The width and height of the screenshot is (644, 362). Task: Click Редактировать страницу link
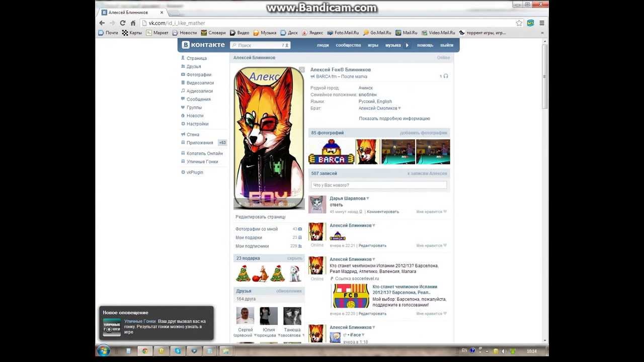(261, 217)
